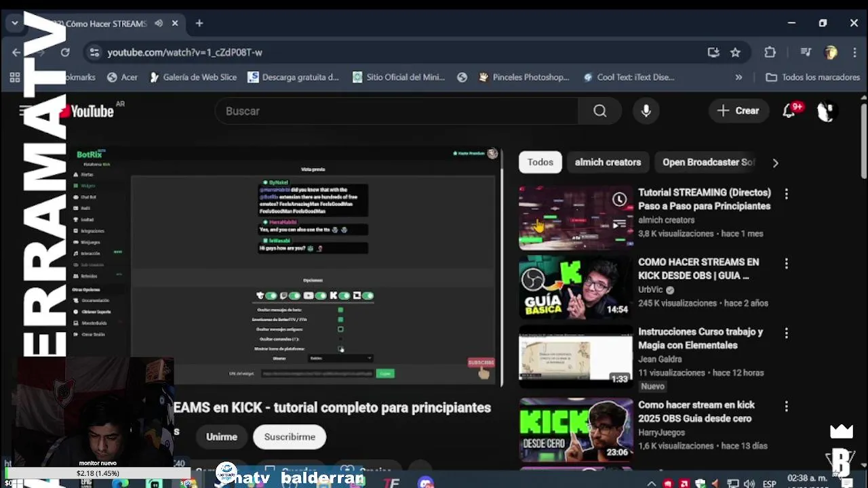The width and height of the screenshot is (868, 488).
Task: Open the GUÍA BÁSICA 14:54 thumbnail
Action: [576, 287]
